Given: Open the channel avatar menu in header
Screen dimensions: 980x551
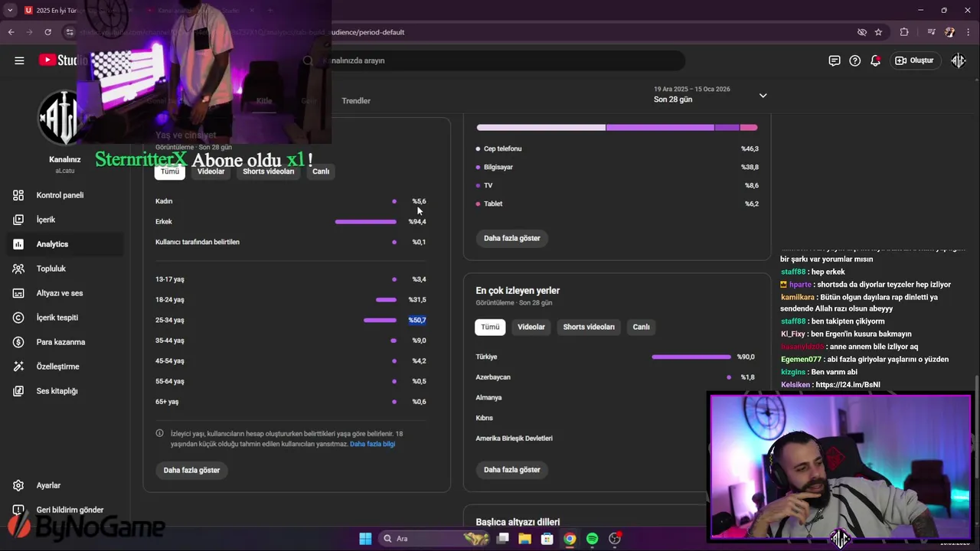Looking at the screenshot, I should click(959, 60).
